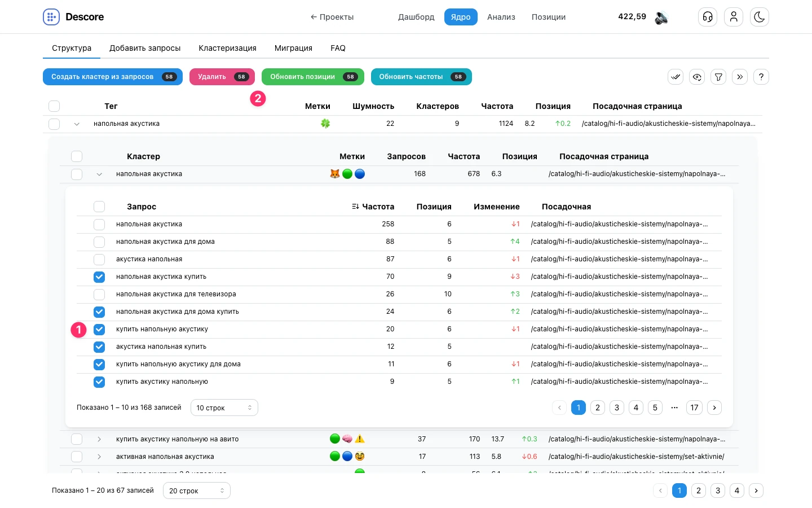Screen dimensions: 812x508
Task: Uncheck купить акустику напольную query
Action: 99,382
